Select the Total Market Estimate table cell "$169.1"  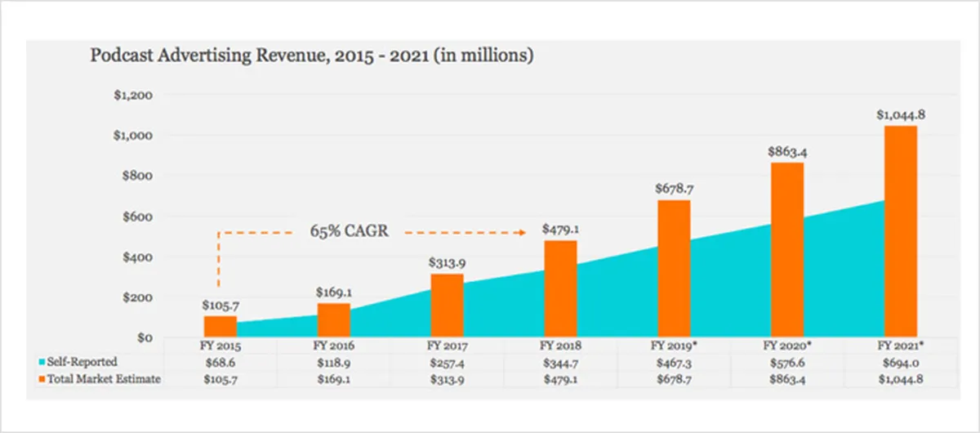tap(333, 380)
